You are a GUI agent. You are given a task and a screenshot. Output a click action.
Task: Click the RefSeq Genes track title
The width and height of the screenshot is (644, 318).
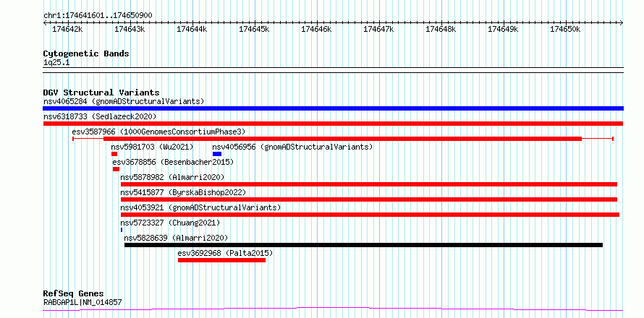(73, 293)
